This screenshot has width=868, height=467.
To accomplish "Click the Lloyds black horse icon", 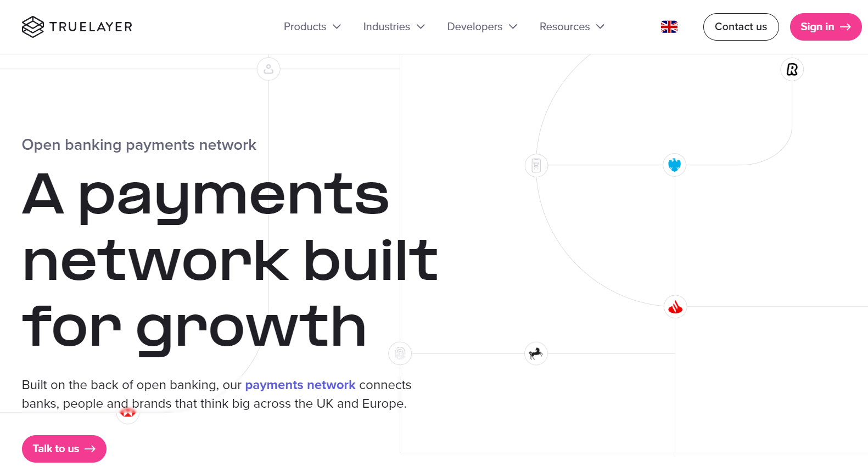I will tap(536, 353).
